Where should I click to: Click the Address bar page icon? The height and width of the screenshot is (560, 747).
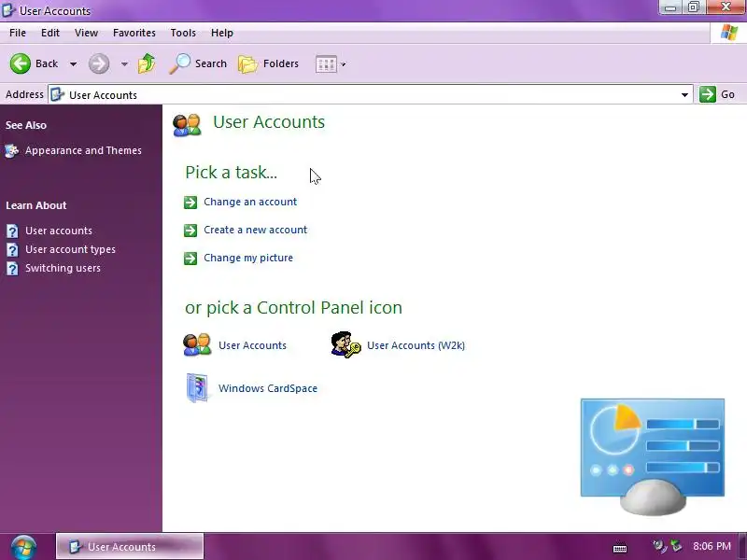[57, 94]
